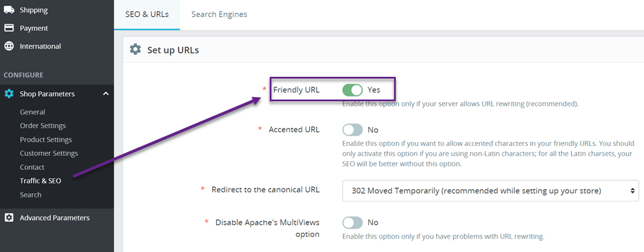Click the International globe icon

point(9,46)
